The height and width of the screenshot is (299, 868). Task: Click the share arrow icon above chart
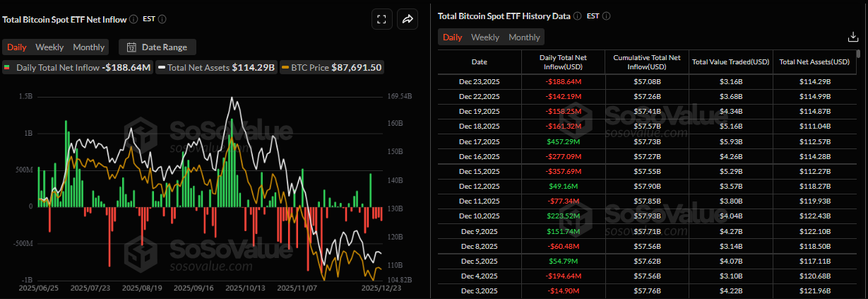pos(408,19)
